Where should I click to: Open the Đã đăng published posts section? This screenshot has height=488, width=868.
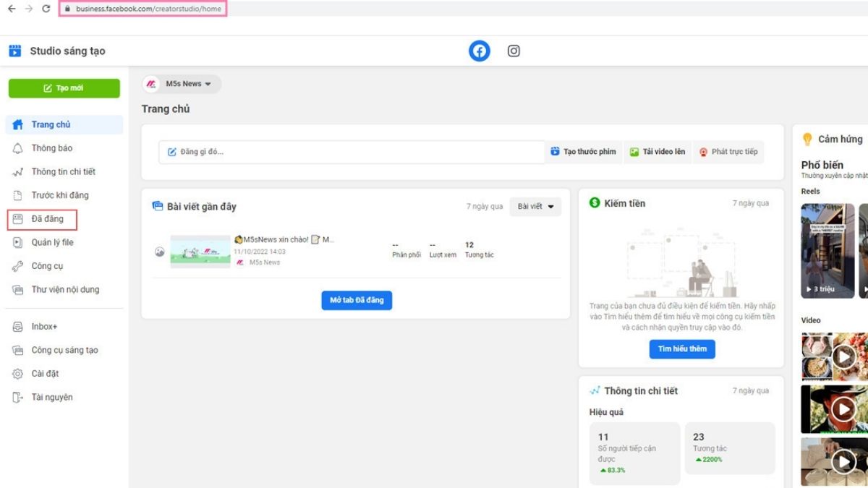[47, 219]
